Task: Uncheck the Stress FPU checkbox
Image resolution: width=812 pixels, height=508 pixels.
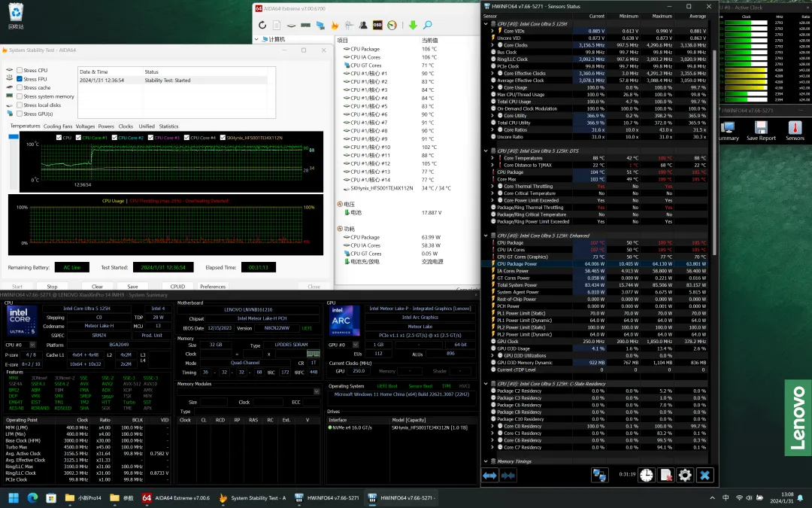Action: point(19,79)
